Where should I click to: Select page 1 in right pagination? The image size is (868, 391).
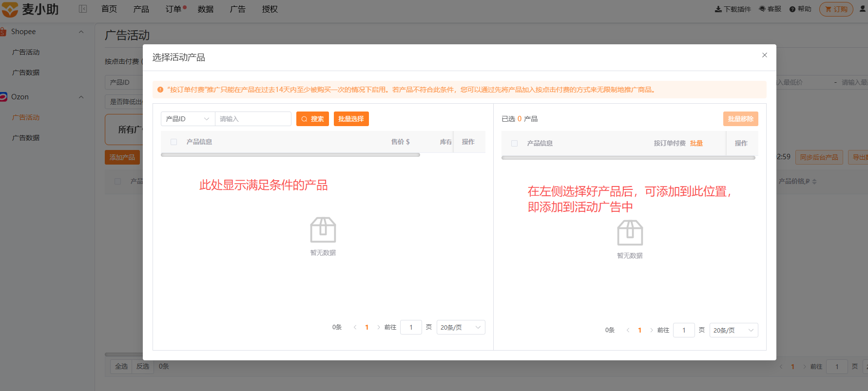639,330
